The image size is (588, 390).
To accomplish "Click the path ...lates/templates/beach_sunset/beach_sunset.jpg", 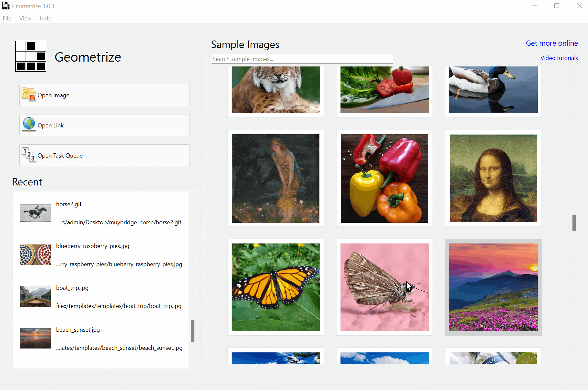I will tap(119, 348).
